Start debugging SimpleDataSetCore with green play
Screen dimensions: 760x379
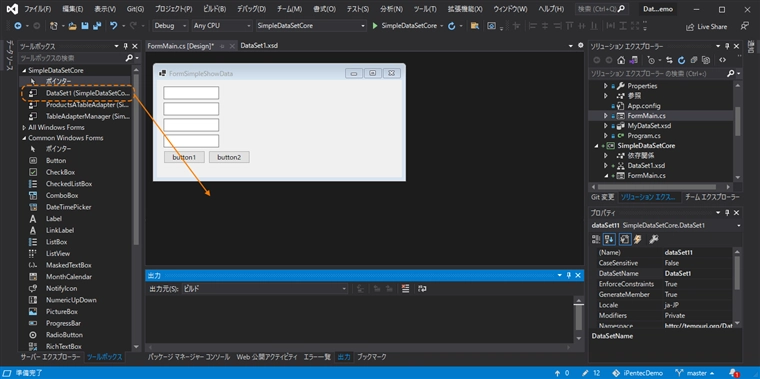point(375,26)
